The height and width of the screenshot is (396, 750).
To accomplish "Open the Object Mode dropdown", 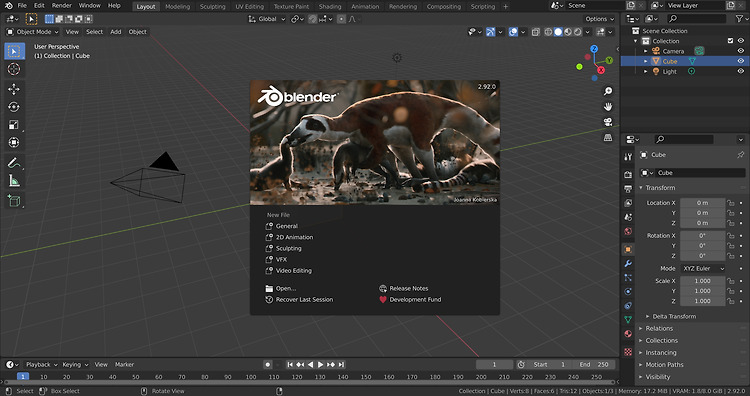I will [33, 32].
